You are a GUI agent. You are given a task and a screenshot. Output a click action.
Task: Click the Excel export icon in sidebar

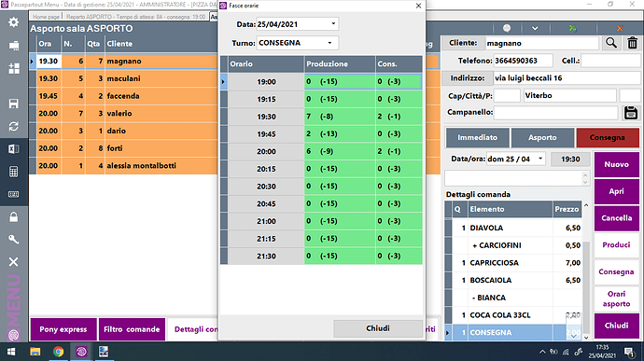[14, 148]
